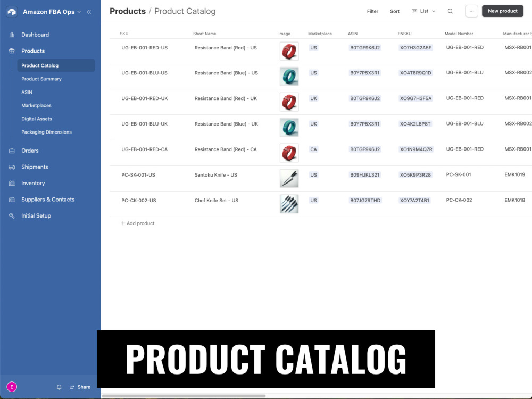Open notifications with the bell icon
Viewport: 532px width, 399px height.
(59, 387)
